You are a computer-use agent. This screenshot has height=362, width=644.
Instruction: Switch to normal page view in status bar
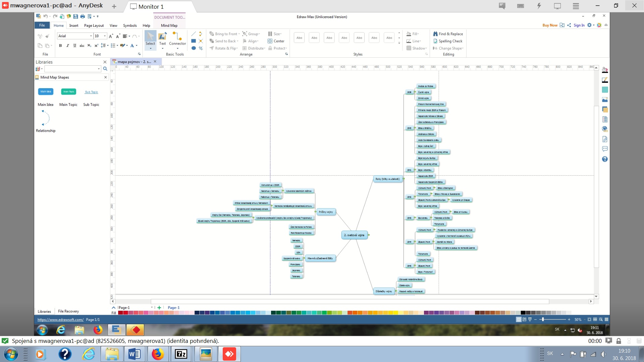[x=519, y=319]
